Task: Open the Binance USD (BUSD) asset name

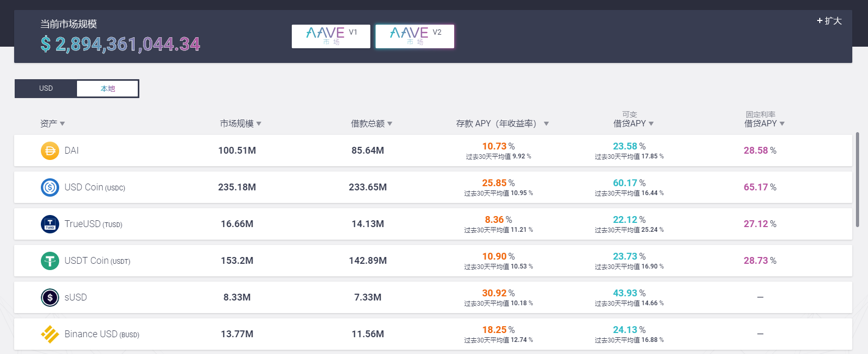Action: coord(102,334)
